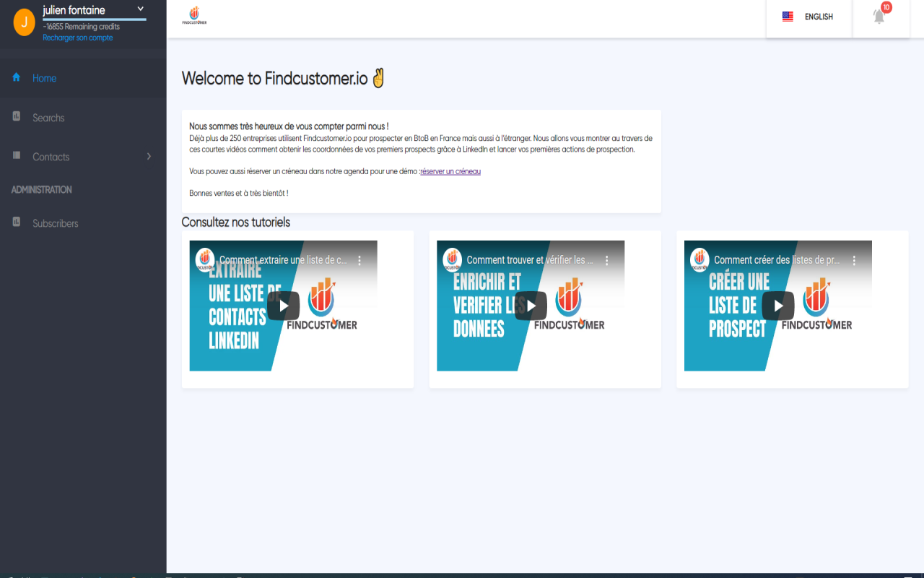Open the three-dot menu on first tutorial video
Image resolution: width=924 pixels, height=578 pixels.
tap(359, 259)
